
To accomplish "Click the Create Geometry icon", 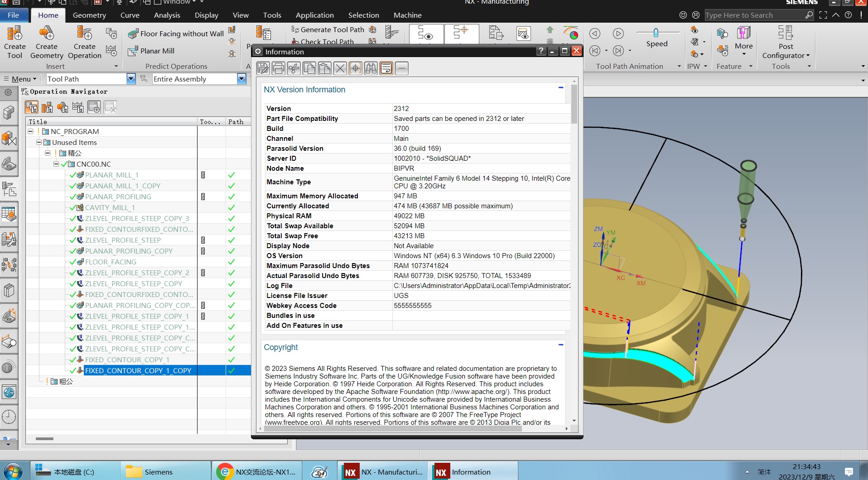I will coord(47,43).
